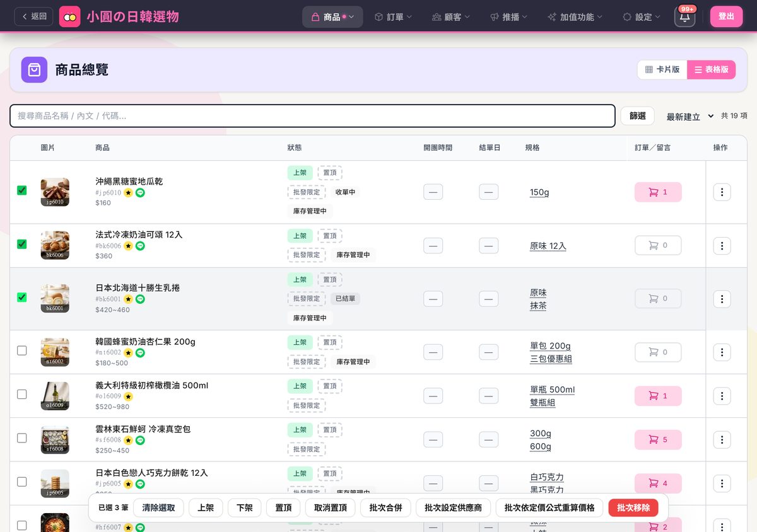Check the 日本白色戀人巧克力餅乾 row checkbox
This screenshot has height=532, width=757.
[22, 482]
